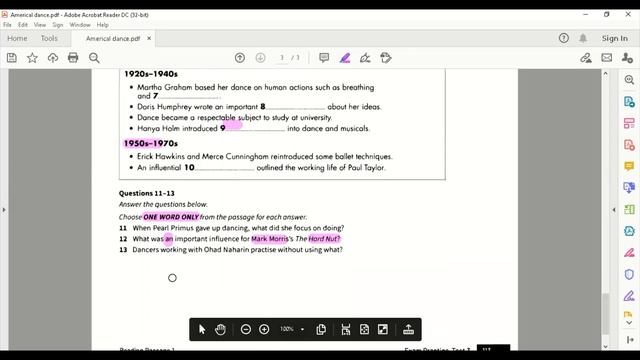Click the scroll down arrow of the document
This screenshot has width=640, height=360.
606,347
